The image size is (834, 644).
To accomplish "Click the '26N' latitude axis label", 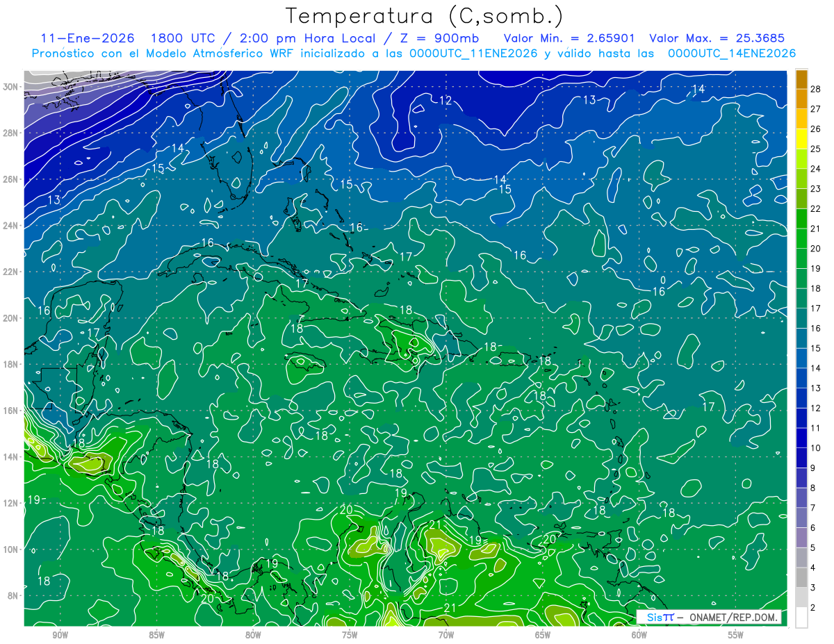I will 10,179.
